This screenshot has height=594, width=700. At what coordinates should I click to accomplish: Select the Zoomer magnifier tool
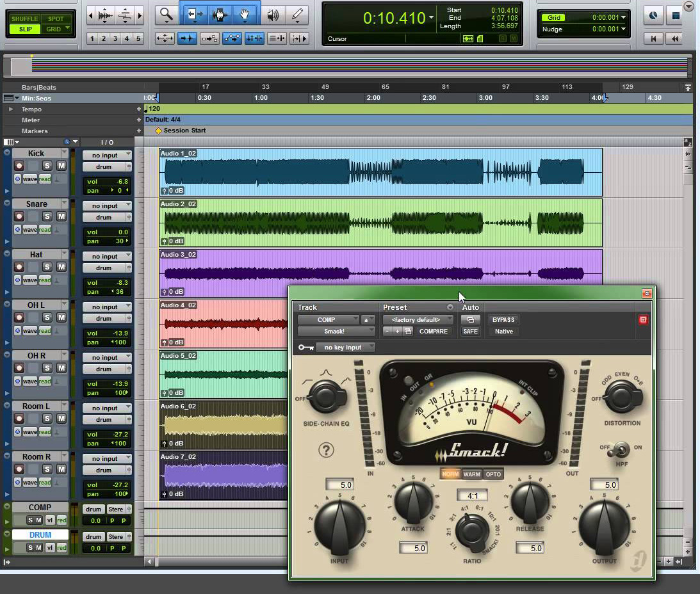(x=166, y=13)
